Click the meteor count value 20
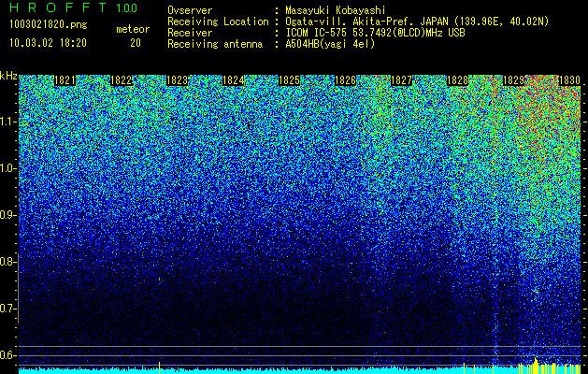Image resolution: width=588 pixels, height=374 pixels. pyautogui.click(x=136, y=43)
